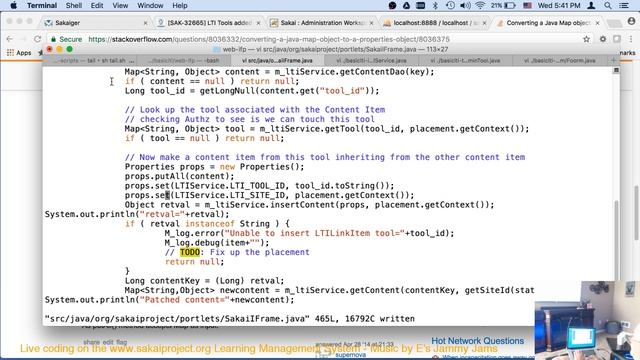Close the localhost:8888 browser tab
Viewport: 640px width, 360px height.
484,23
